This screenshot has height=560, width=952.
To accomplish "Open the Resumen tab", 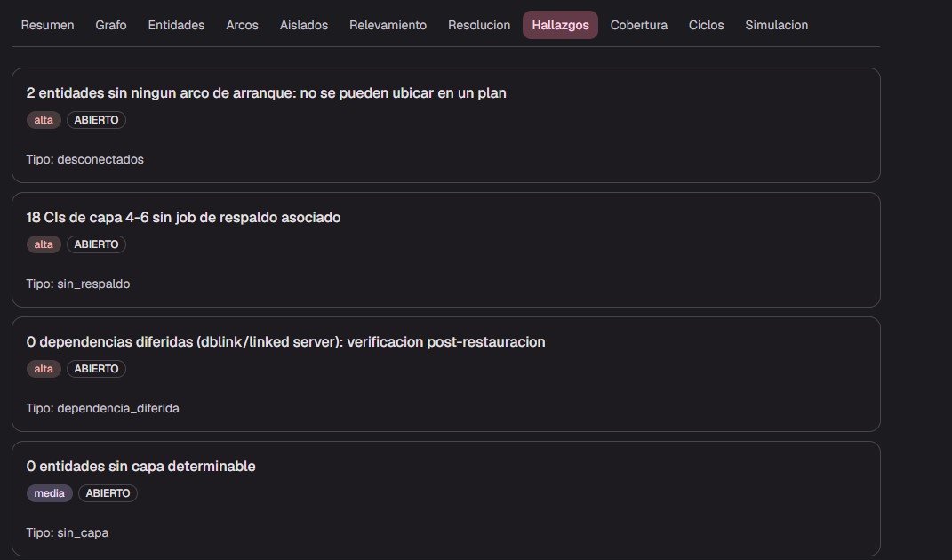I will pyautogui.click(x=47, y=25).
